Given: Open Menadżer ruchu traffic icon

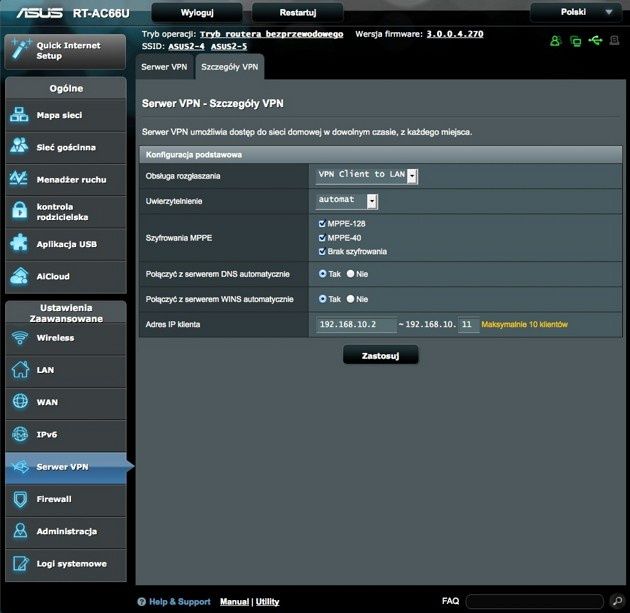Looking at the screenshot, I should tap(19, 179).
